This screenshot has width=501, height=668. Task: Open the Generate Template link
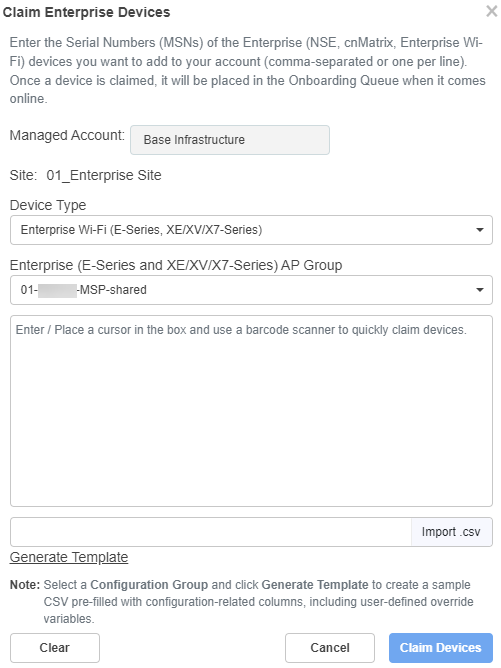coord(69,557)
